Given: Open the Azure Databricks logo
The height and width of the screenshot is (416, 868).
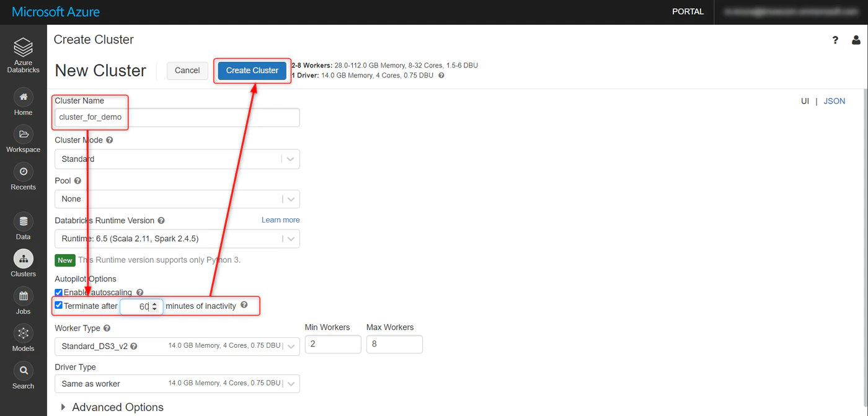Looking at the screenshot, I should (x=23, y=55).
